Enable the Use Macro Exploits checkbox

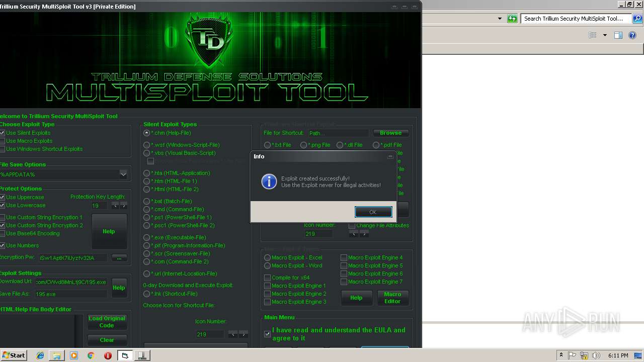click(2, 141)
